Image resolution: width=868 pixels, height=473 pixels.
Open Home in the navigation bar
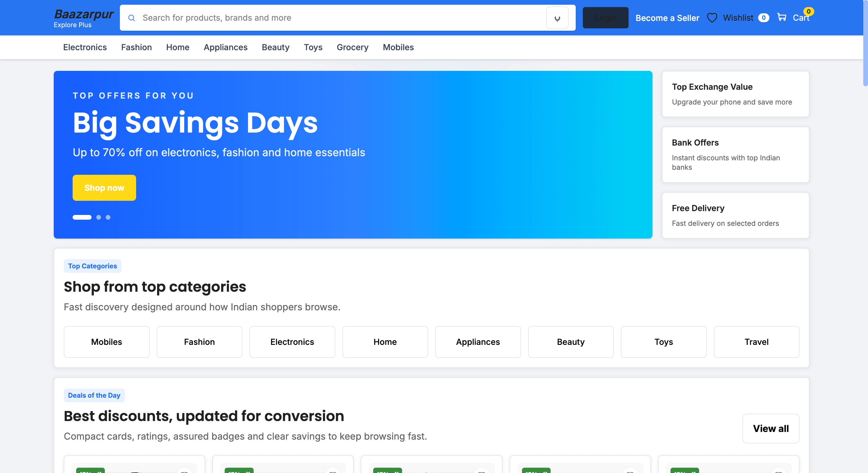click(x=177, y=47)
